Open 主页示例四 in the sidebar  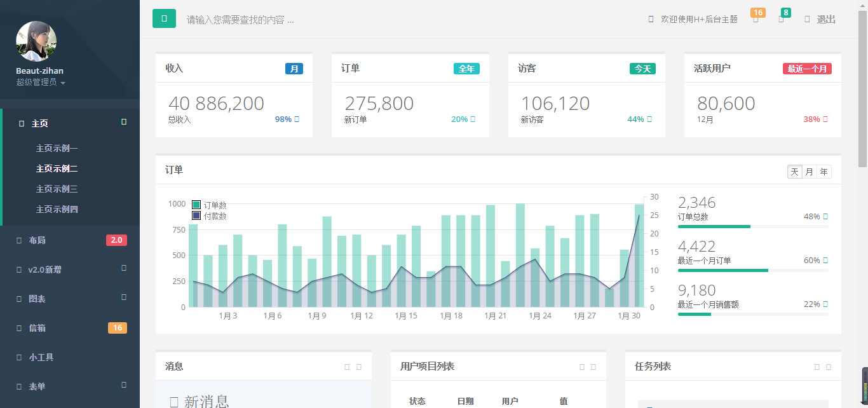pyautogui.click(x=57, y=210)
